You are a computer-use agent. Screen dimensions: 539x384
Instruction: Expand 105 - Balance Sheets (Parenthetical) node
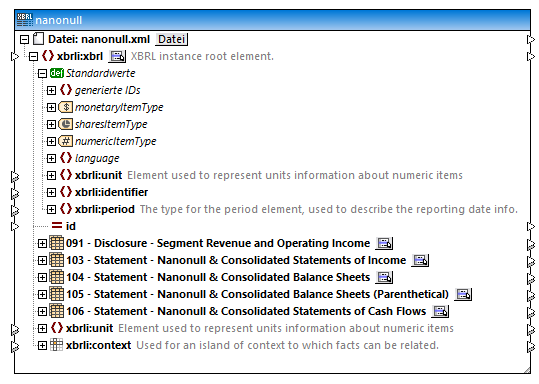click(42, 294)
